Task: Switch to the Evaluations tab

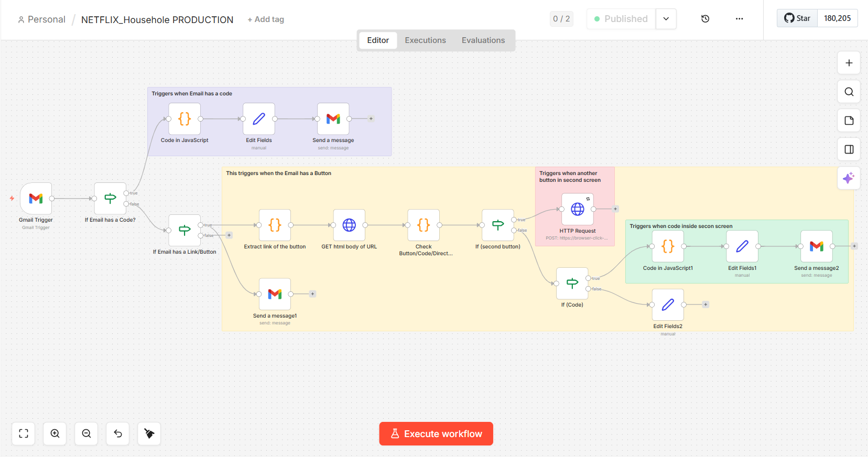Action: tap(483, 40)
